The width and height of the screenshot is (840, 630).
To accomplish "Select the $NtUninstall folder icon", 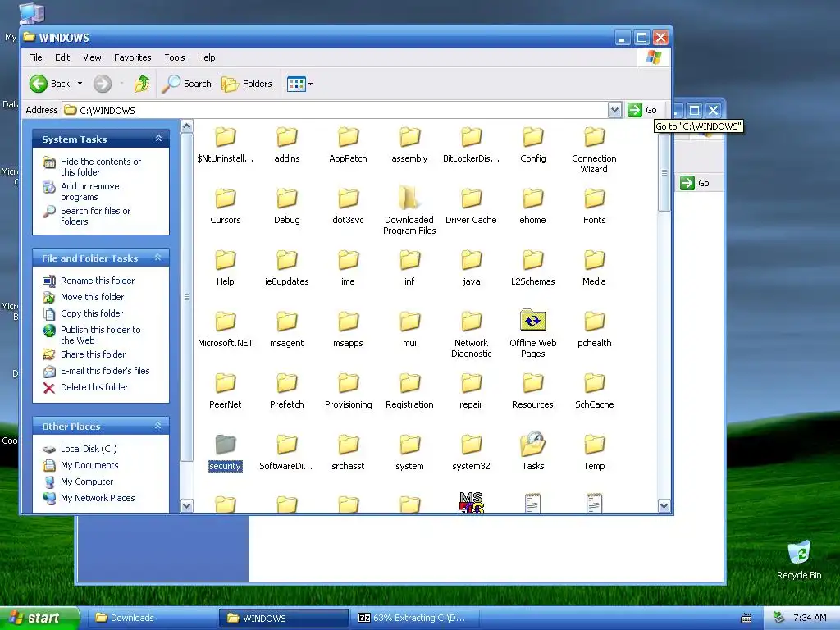I will [x=225, y=137].
